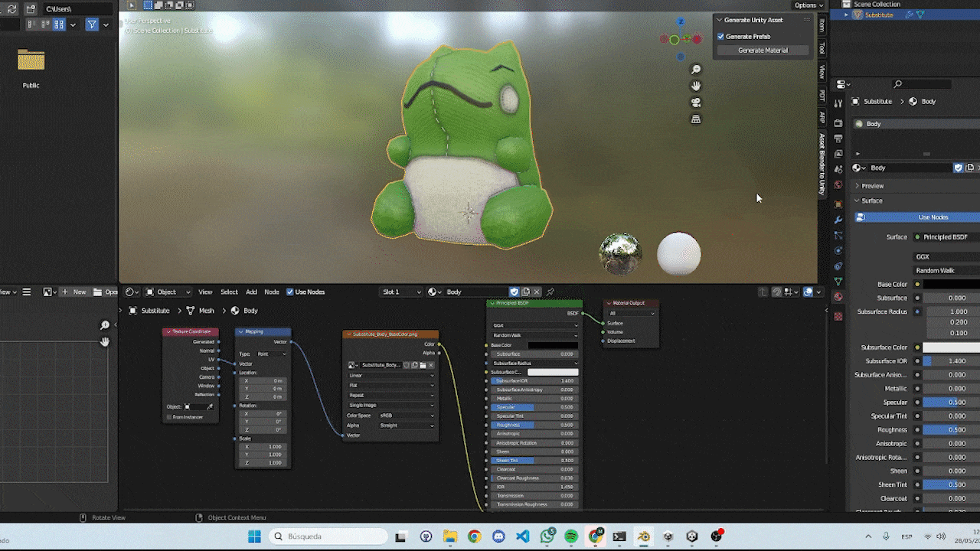Image resolution: width=980 pixels, height=551 pixels.
Task: Enable the From Instancer checkbox
Action: [x=168, y=417]
